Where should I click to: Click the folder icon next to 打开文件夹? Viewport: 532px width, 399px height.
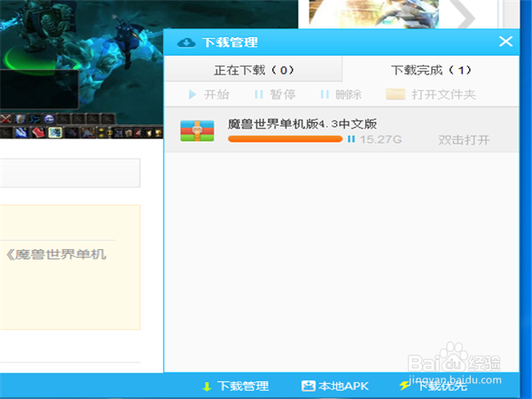(x=395, y=94)
